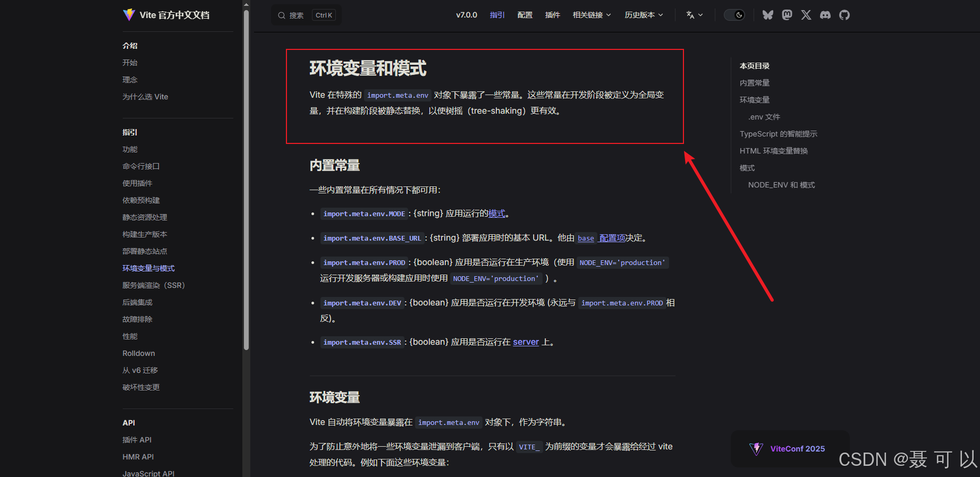Open the ViteConf 2025 banner
Image resolution: width=980 pixels, height=477 pixels.
tap(790, 449)
